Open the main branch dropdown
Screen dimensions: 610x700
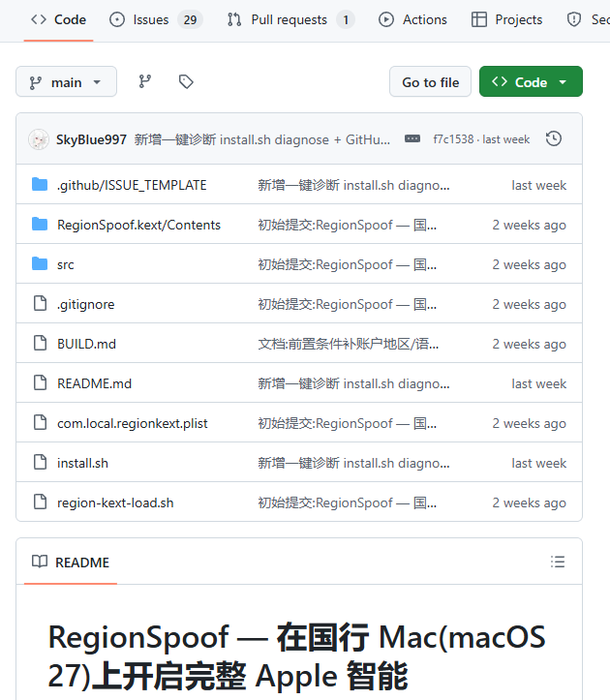pyautogui.click(x=66, y=81)
